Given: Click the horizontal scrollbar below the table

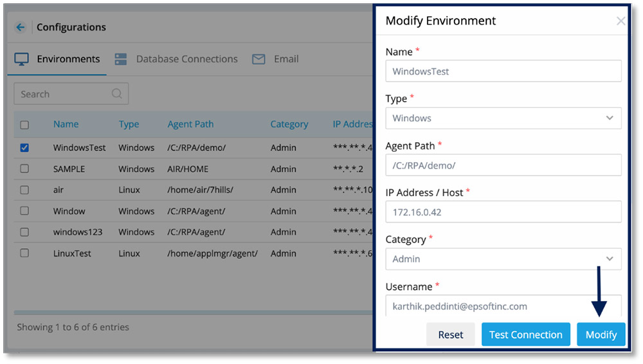Looking at the screenshot, I should [x=193, y=313].
